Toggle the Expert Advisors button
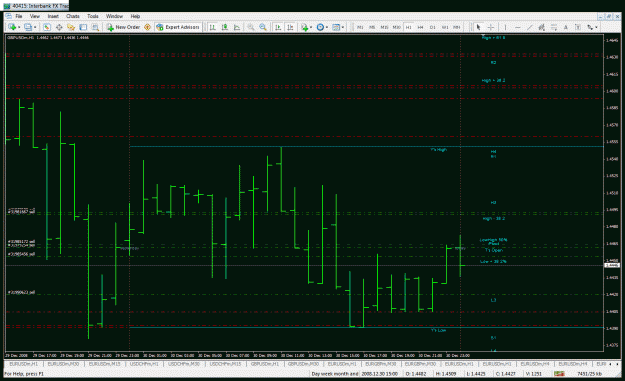This screenshot has height=381, width=625. click(x=178, y=27)
